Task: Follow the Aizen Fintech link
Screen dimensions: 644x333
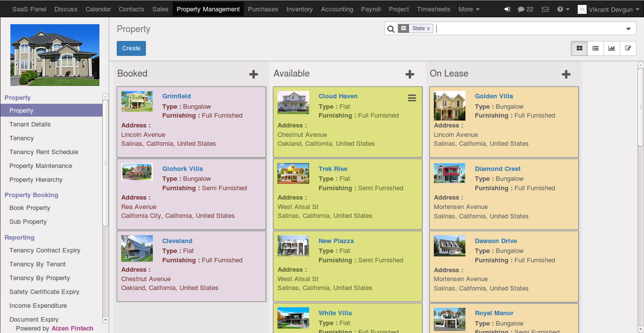Action: point(72,329)
